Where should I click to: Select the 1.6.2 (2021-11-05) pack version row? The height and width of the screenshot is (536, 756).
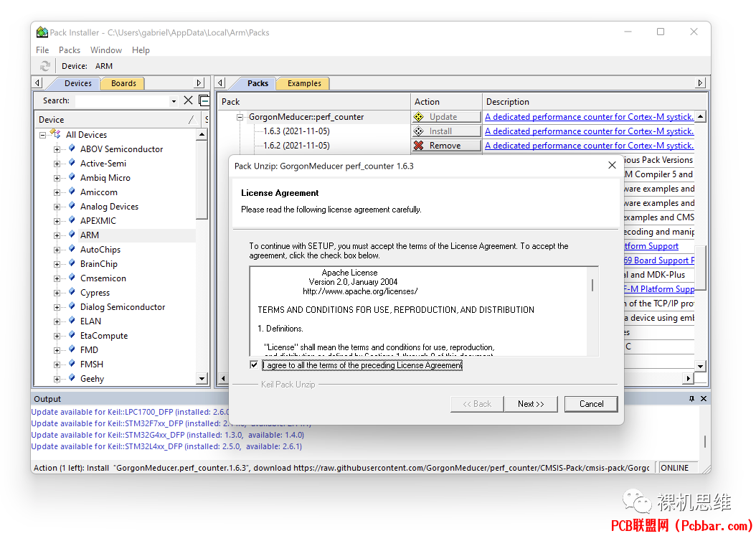[x=296, y=145]
